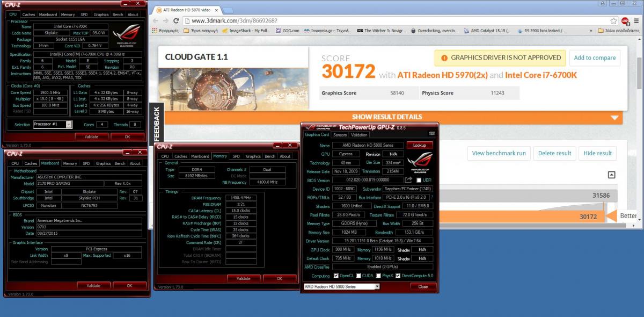Open the AMD Radeon HD 5900 Series dropdown

point(341,286)
